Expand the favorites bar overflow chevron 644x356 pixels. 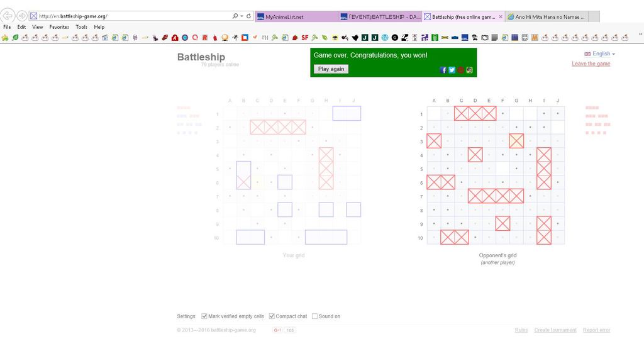pos(640,35)
